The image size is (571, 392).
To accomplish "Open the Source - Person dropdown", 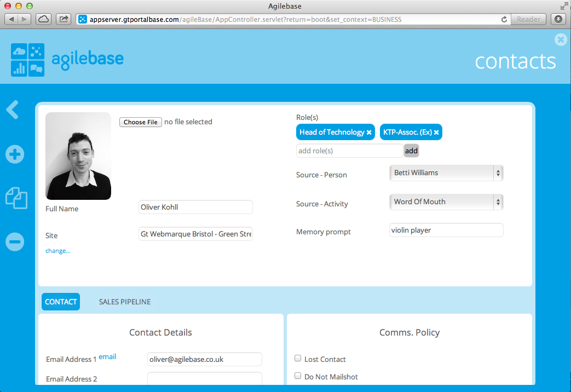I will [x=446, y=173].
